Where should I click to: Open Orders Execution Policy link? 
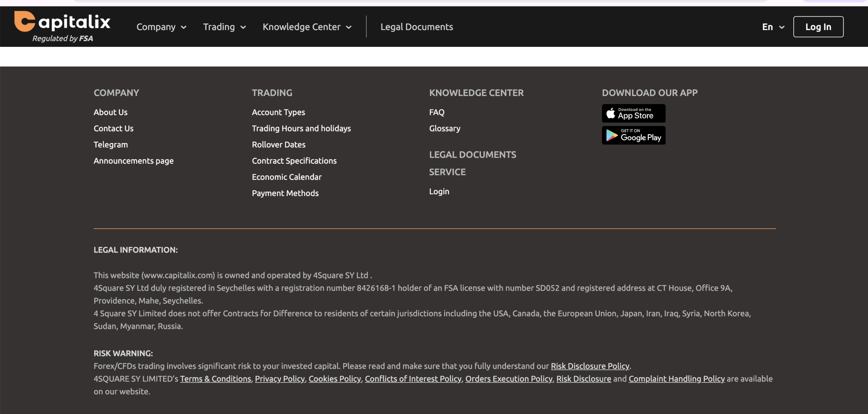click(x=509, y=379)
